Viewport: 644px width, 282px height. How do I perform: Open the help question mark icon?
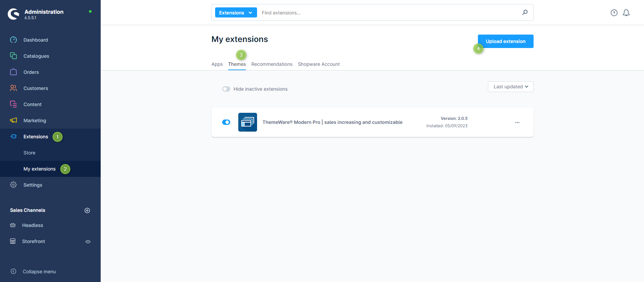(614, 13)
